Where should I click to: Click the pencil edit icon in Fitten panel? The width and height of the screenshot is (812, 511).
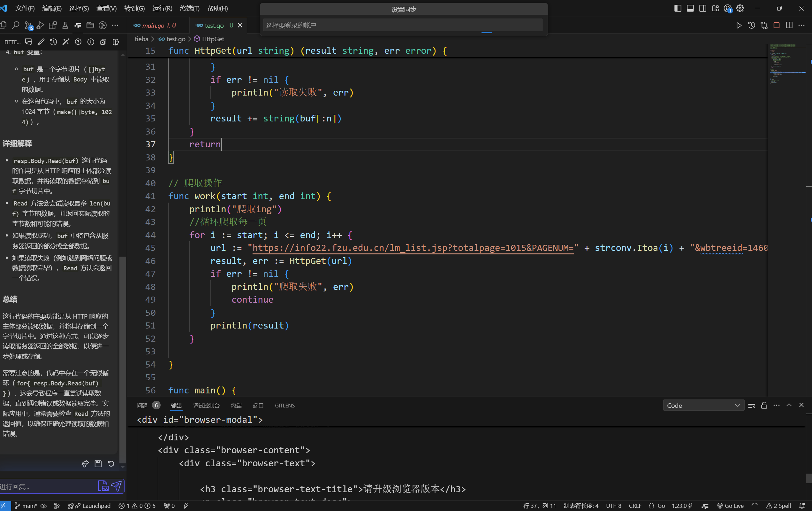click(41, 42)
